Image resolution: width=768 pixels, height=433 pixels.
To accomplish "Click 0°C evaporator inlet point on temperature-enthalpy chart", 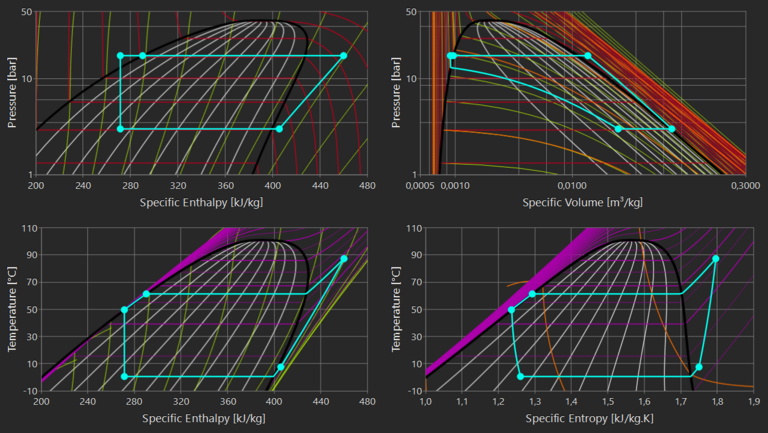I will (x=124, y=376).
